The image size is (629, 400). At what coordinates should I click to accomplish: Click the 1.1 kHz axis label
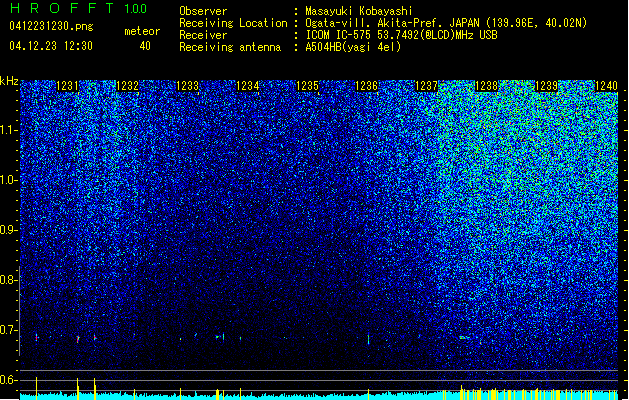click(x=9, y=130)
